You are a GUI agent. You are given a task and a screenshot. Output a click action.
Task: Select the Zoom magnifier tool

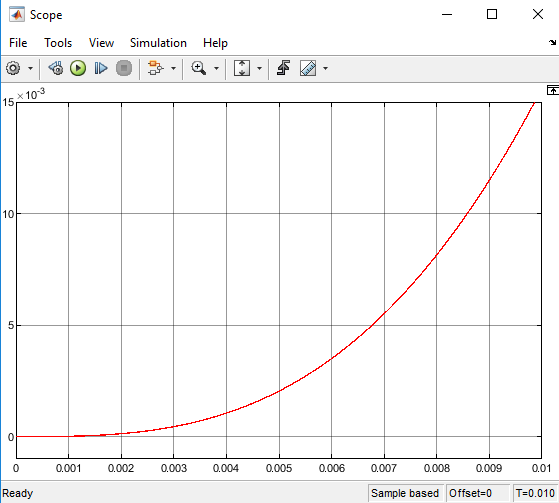tap(199, 68)
